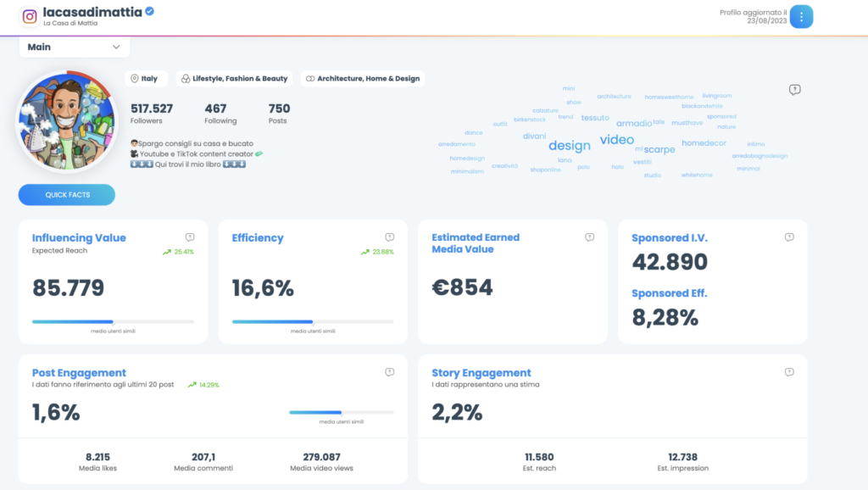Viewport: 868px width, 490px height.
Task: Click the 14.29% Post Engagement trend indicator
Action: 203,385
